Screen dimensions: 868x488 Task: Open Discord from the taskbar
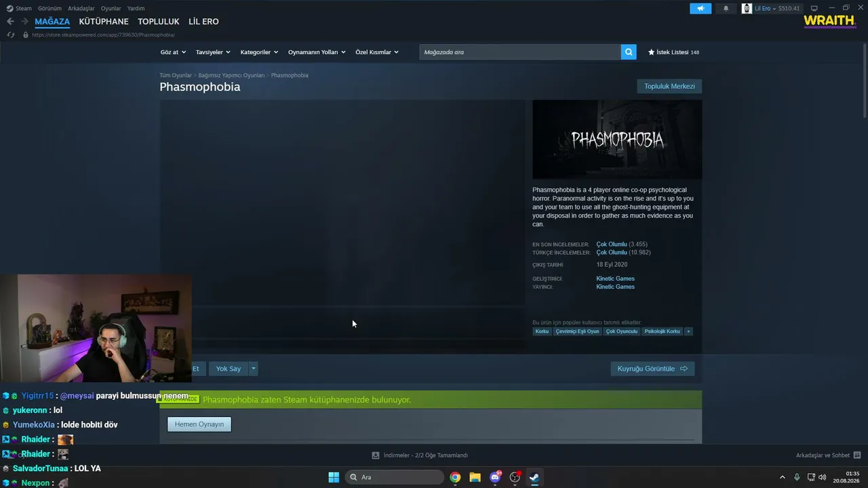[x=495, y=477]
